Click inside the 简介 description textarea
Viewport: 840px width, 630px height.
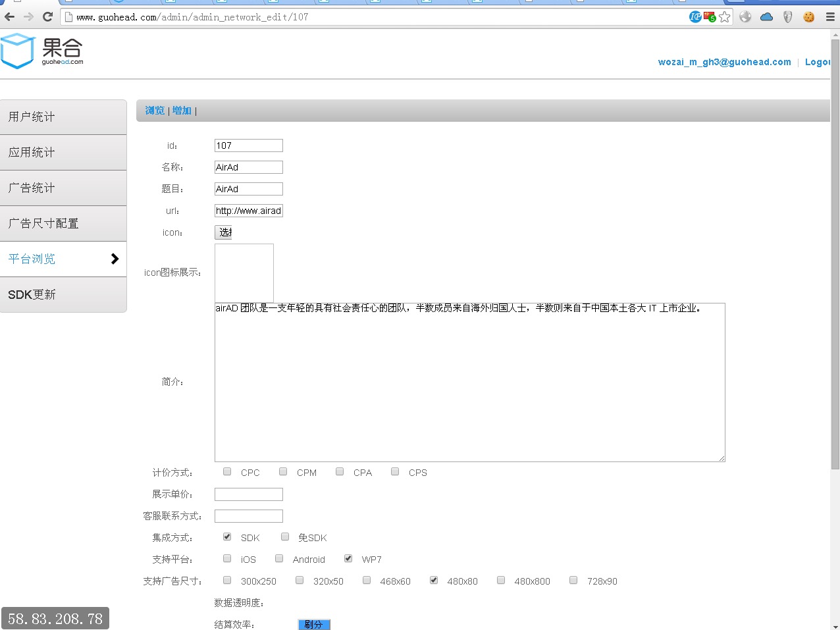coord(470,382)
